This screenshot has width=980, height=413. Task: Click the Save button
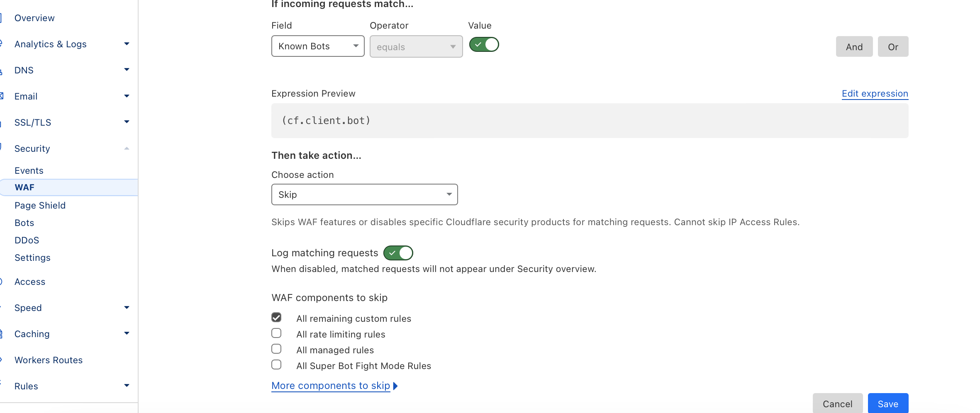[887, 403]
